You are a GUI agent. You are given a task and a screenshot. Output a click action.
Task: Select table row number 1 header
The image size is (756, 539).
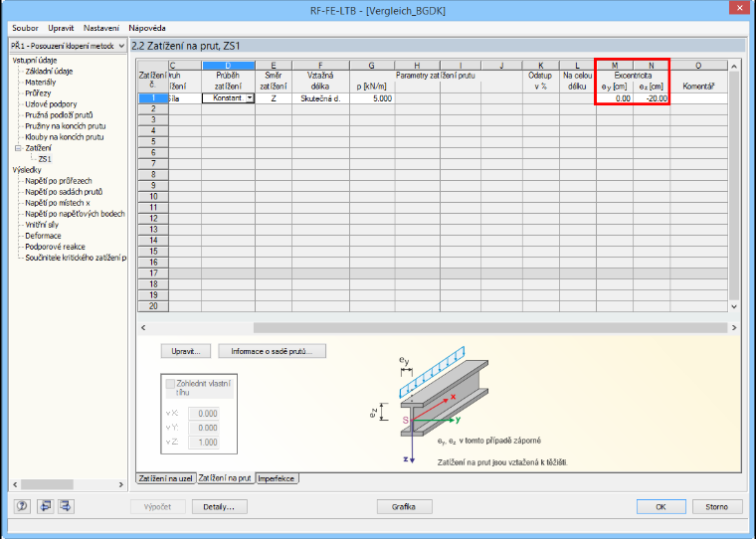pyautogui.click(x=153, y=98)
